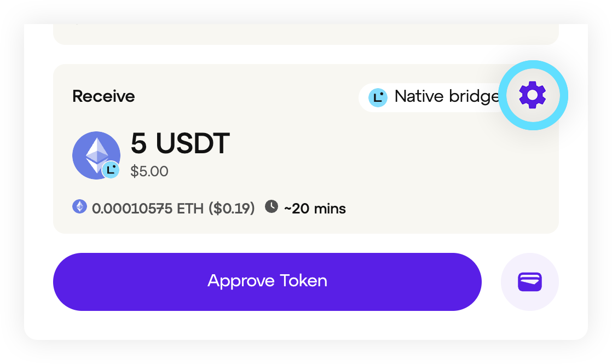
Task: Click the logo inside the Native bridge pill
Action: point(378,97)
